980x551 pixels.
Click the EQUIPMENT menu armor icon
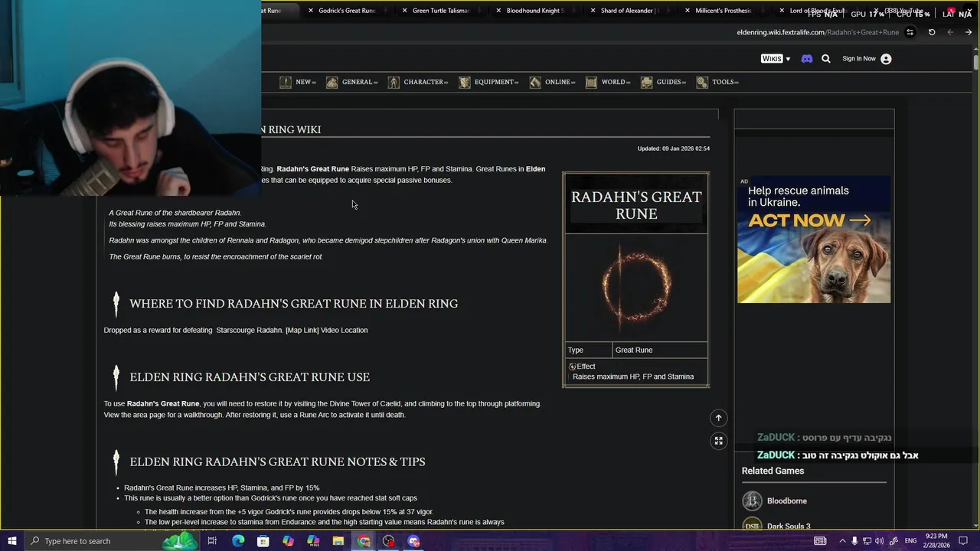coord(465,82)
